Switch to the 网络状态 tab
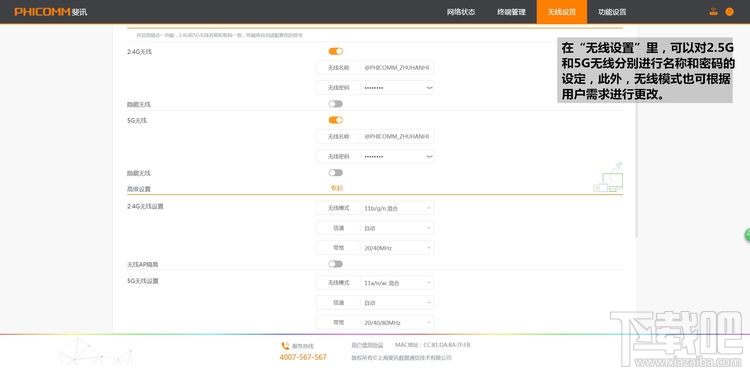The height and width of the screenshot is (372, 750). tap(461, 12)
